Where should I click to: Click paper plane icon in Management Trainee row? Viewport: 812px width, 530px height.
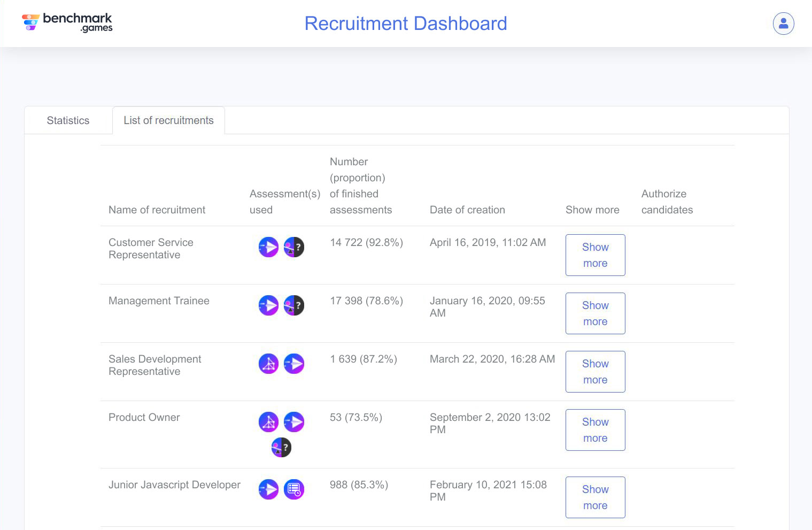coord(268,305)
